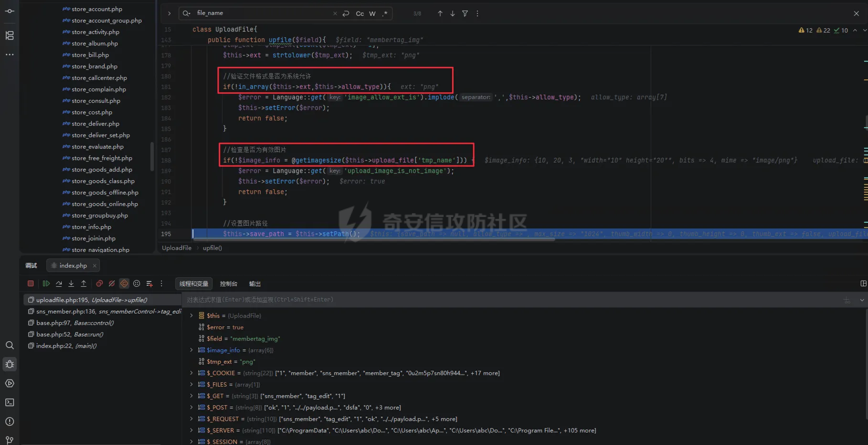
Task: Switch to the 控制台 console tab
Action: [x=228, y=284]
